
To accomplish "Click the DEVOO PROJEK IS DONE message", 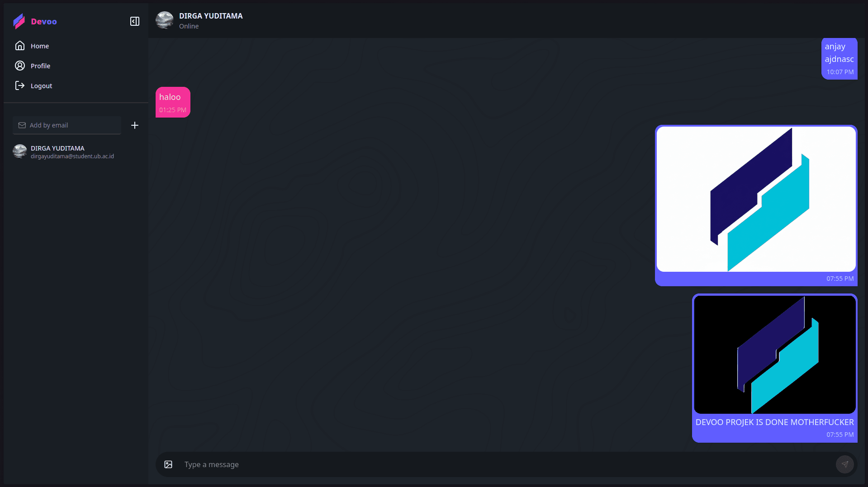I will pyautogui.click(x=774, y=422).
